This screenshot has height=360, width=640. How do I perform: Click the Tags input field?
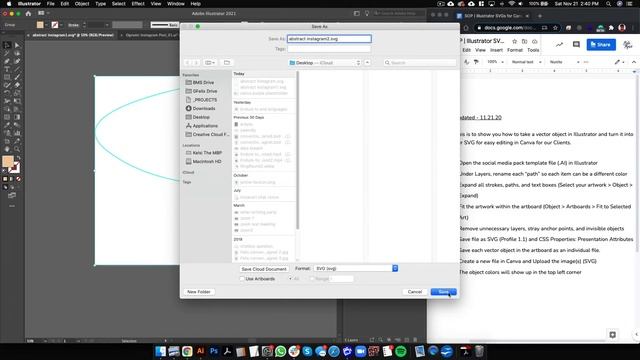coord(329,49)
